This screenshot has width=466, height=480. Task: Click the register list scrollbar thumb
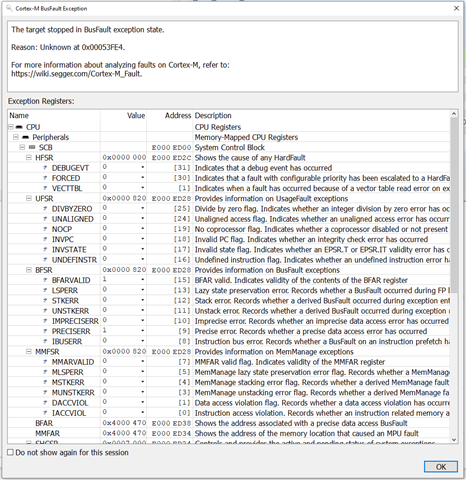(x=454, y=205)
